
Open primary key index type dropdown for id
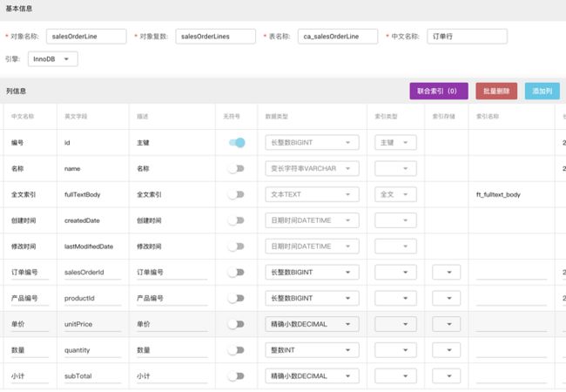pos(395,143)
